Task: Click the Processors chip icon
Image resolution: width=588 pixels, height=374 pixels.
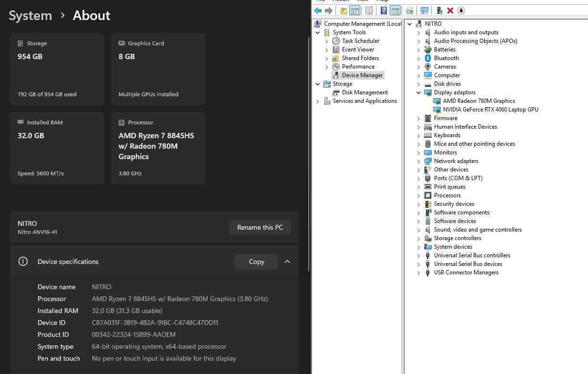Action: [428, 195]
